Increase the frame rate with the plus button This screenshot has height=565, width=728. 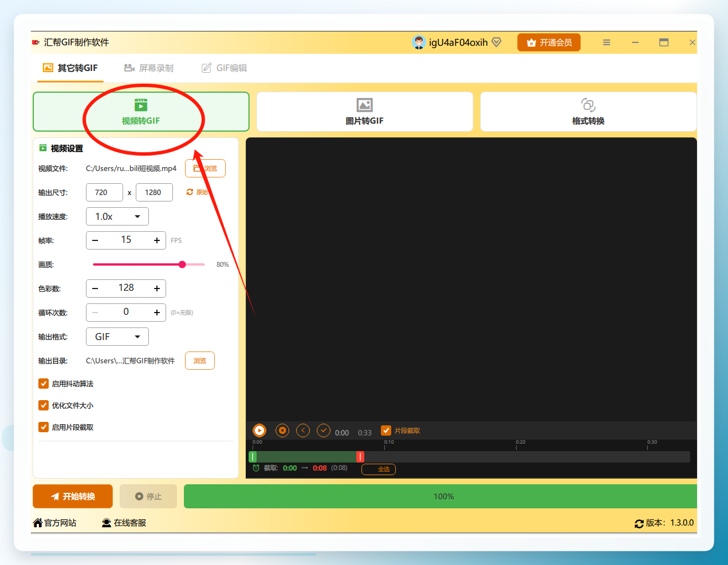[156, 240]
